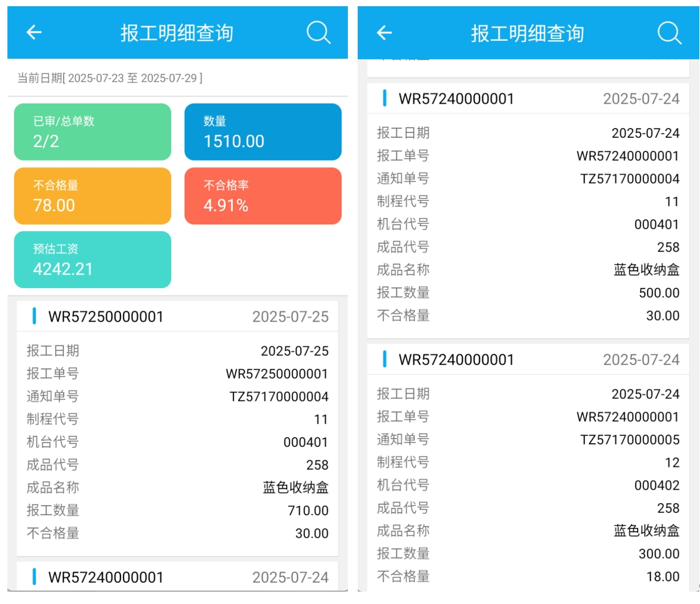Viewport: 700px width, 604px height.
Task: Tap the 制程代号 12 row
Action: (x=528, y=462)
